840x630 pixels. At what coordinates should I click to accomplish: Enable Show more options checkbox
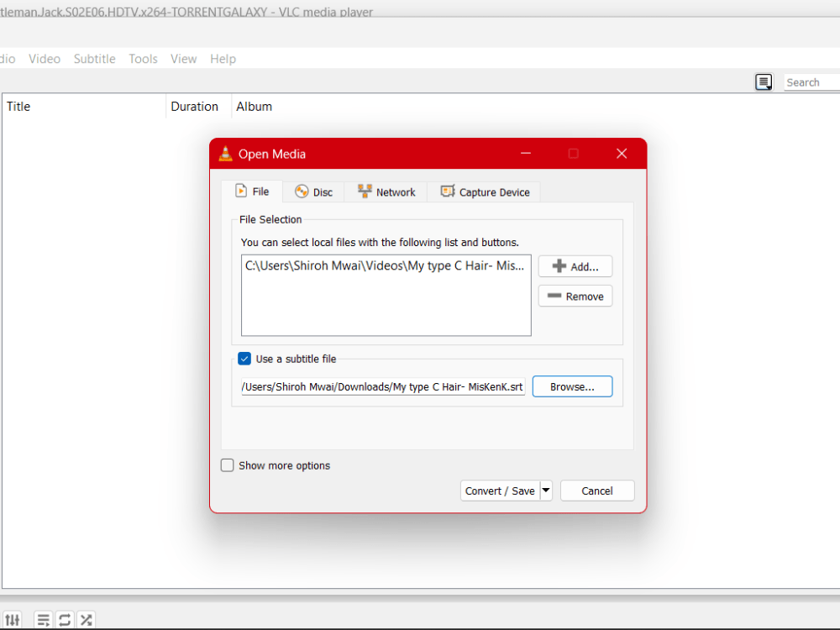pos(228,465)
